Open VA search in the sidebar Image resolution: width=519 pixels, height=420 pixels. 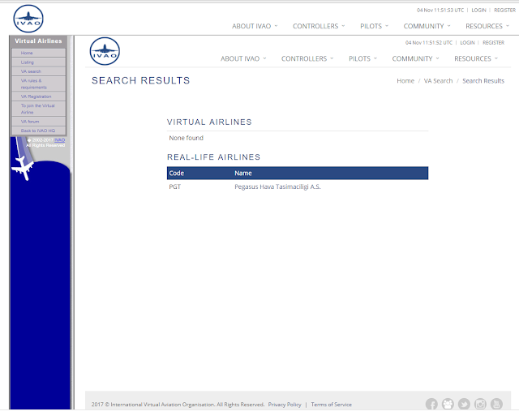pos(38,71)
